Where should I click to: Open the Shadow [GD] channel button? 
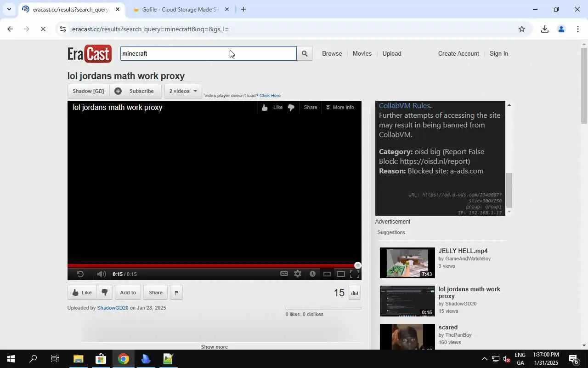(88, 91)
